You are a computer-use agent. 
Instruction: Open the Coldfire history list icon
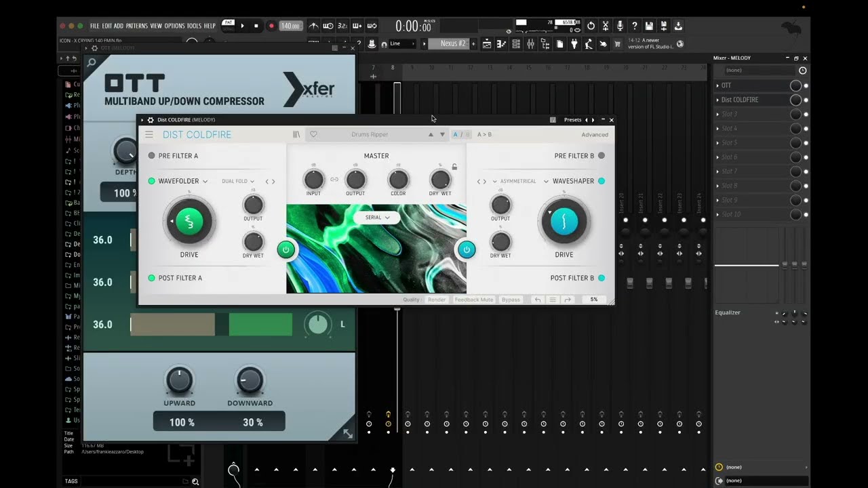553,300
